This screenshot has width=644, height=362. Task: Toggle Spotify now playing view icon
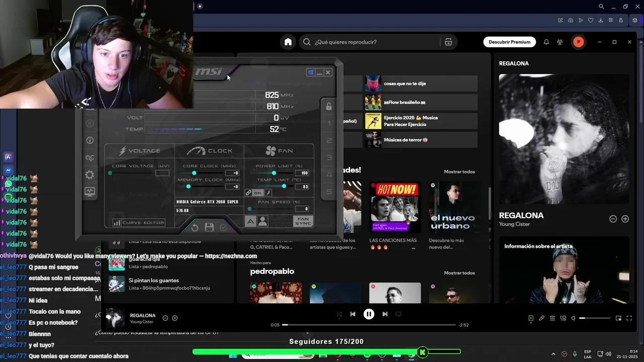[531, 318]
